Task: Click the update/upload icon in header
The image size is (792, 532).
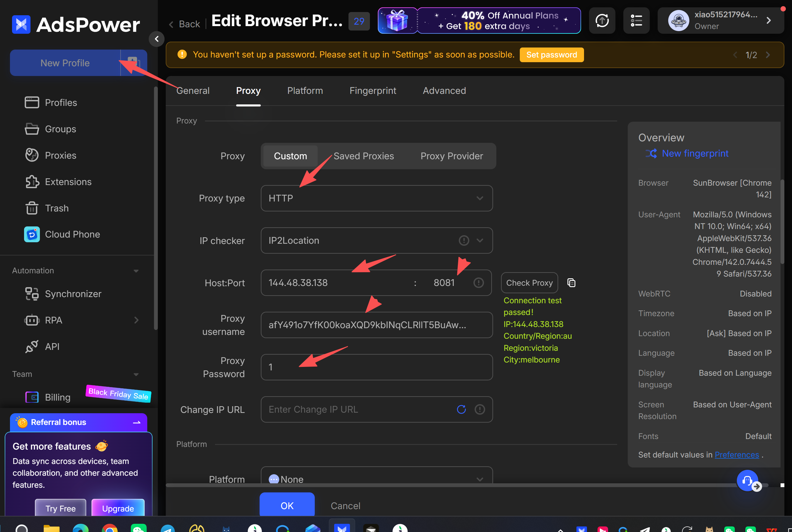Action: click(x=602, y=21)
